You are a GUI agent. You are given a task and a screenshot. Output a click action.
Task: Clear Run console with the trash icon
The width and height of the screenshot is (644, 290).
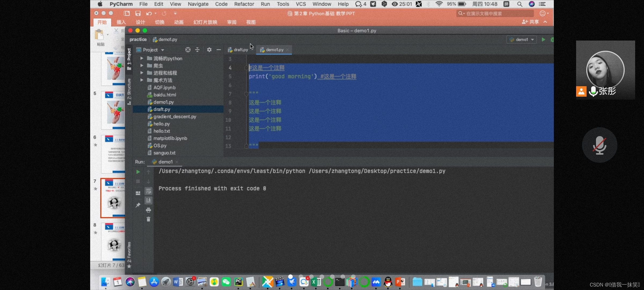[x=148, y=219]
